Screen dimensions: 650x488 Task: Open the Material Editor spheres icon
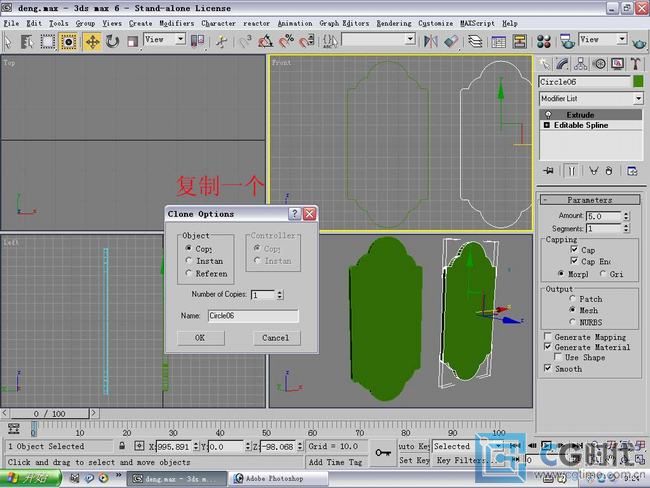click(x=544, y=41)
